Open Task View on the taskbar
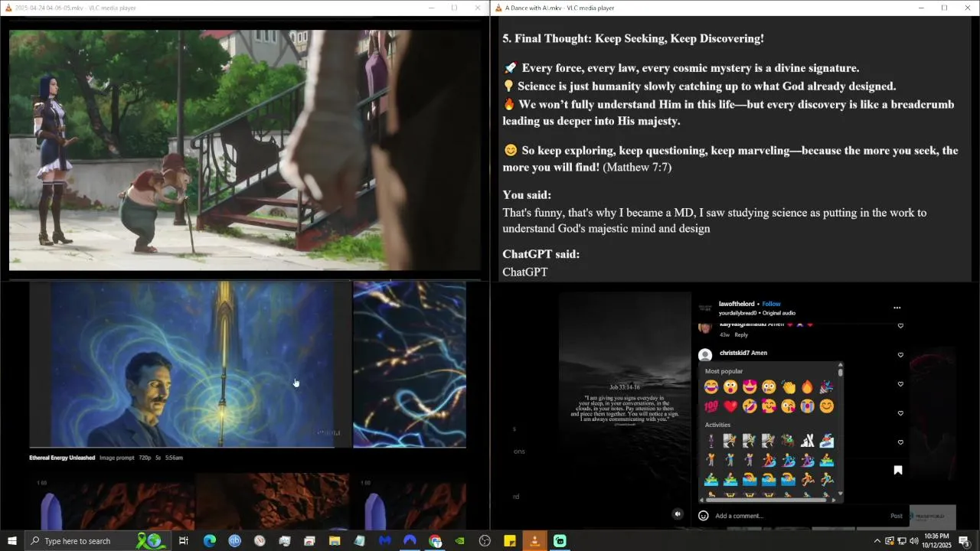Image resolution: width=980 pixels, height=551 pixels. coord(184,541)
